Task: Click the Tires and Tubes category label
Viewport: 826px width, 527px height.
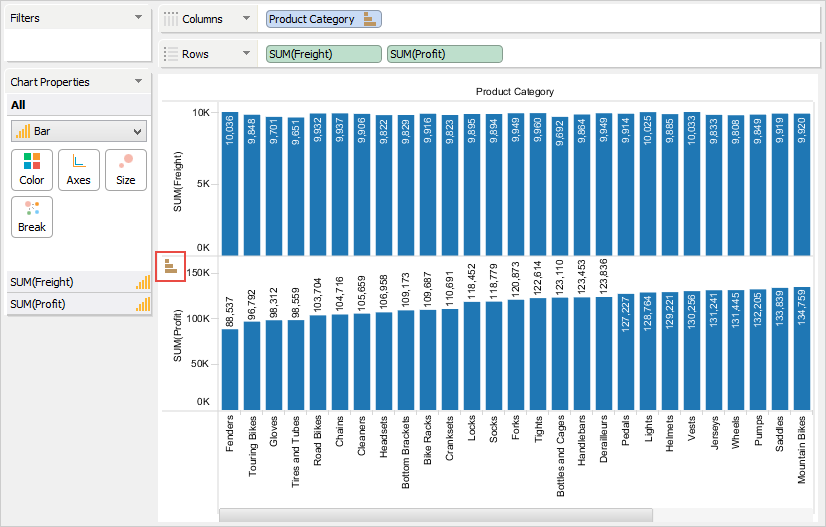Action: pyautogui.click(x=296, y=452)
